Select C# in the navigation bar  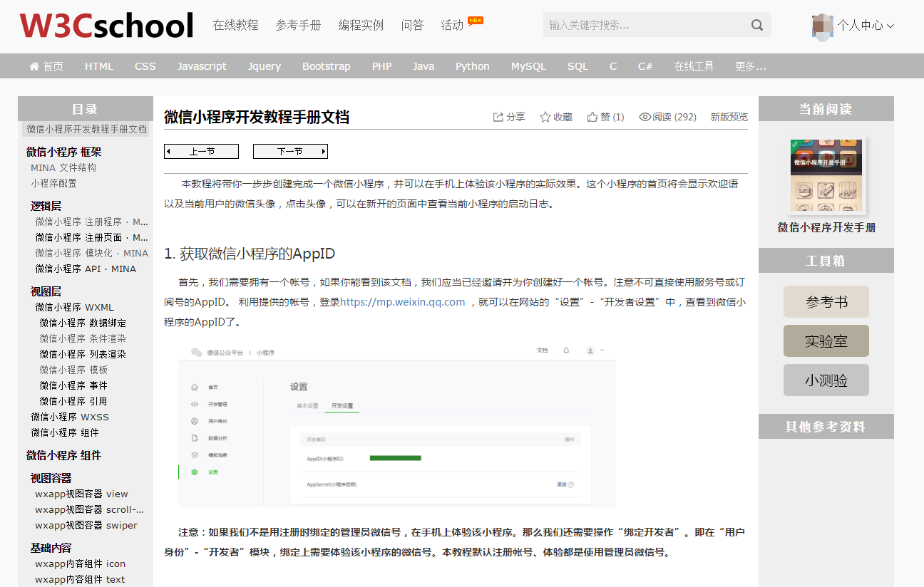(645, 66)
